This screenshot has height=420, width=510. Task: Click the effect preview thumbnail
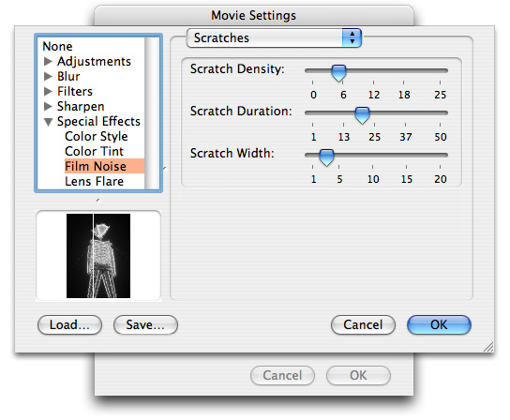[98, 256]
